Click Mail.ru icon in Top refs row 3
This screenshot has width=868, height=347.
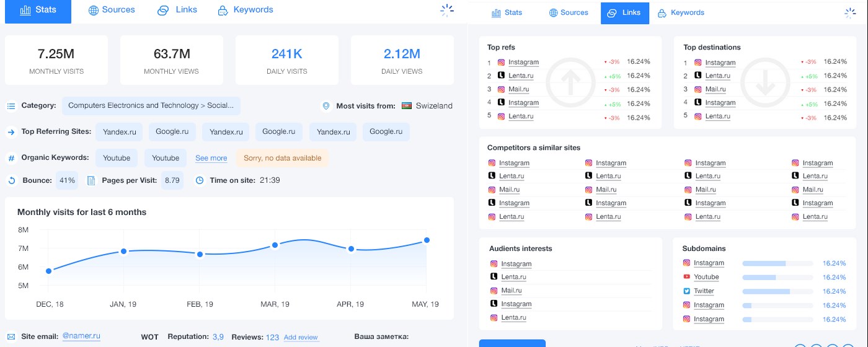(x=502, y=89)
